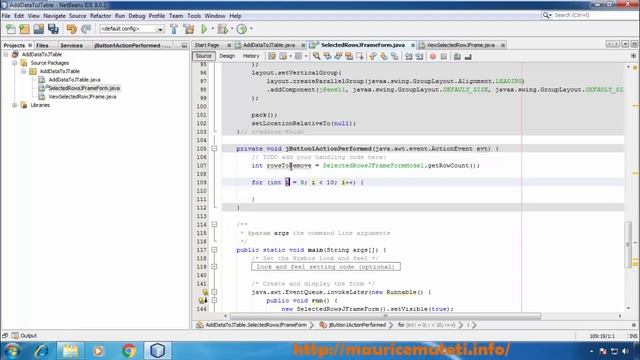Screen dimensions: 640x360
Task: Open Internet Explorer from the taskbar
Action: [x=42, y=351]
